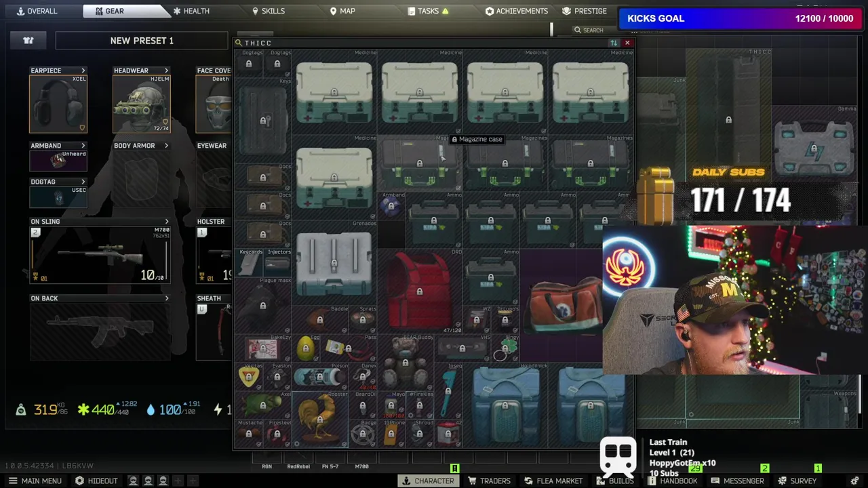Expand the ON SLING slot arrow
This screenshot has width=868, height=488.
point(167,222)
